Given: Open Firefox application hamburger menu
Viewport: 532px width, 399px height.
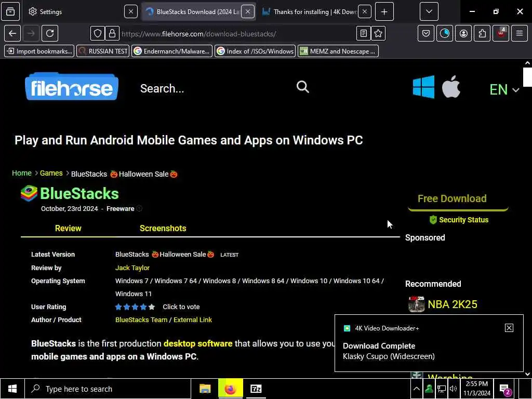Looking at the screenshot, I should [x=520, y=33].
